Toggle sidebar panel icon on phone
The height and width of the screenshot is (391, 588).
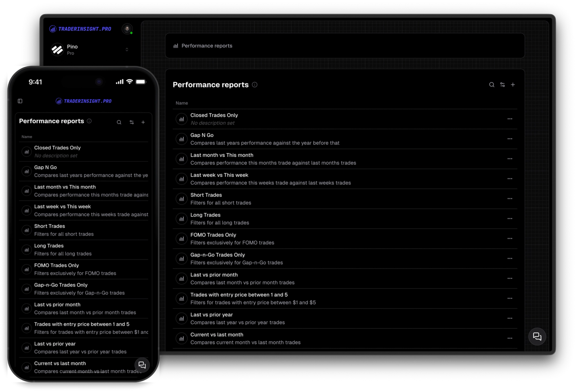tap(20, 101)
